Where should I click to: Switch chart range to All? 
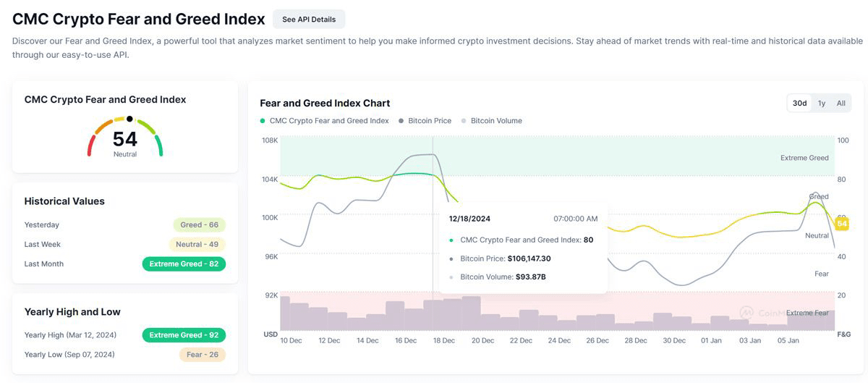point(841,103)
